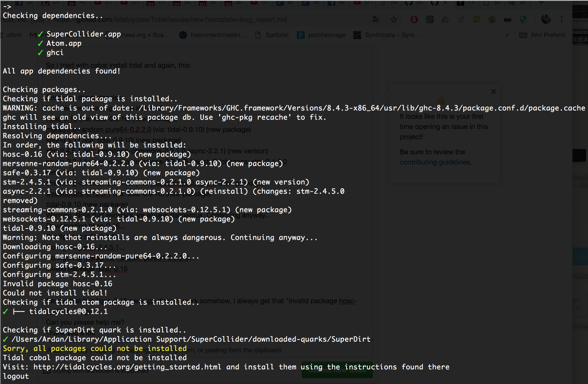Open the contributing guidelines link
Screen dimensions: 588x384
(435, 162)
